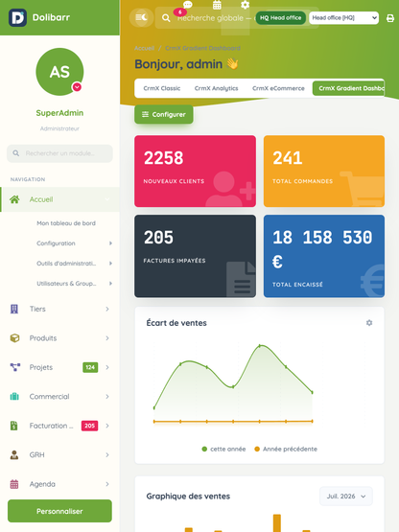Click the Commercial suitcase icon
The image size is (399, 532).
[x=14, y=396]
